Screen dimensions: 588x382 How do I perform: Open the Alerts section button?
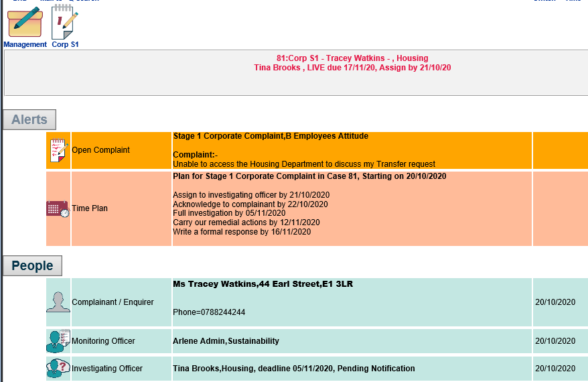(29, 119)
